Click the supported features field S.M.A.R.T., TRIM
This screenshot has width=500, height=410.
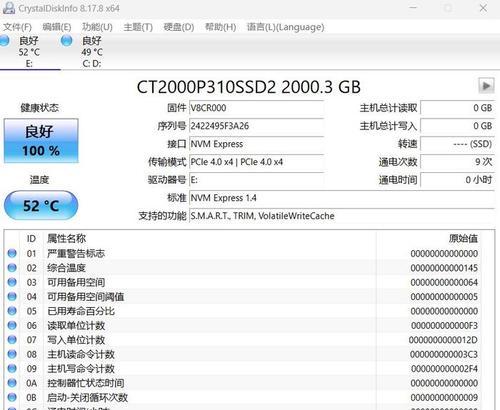342,216
